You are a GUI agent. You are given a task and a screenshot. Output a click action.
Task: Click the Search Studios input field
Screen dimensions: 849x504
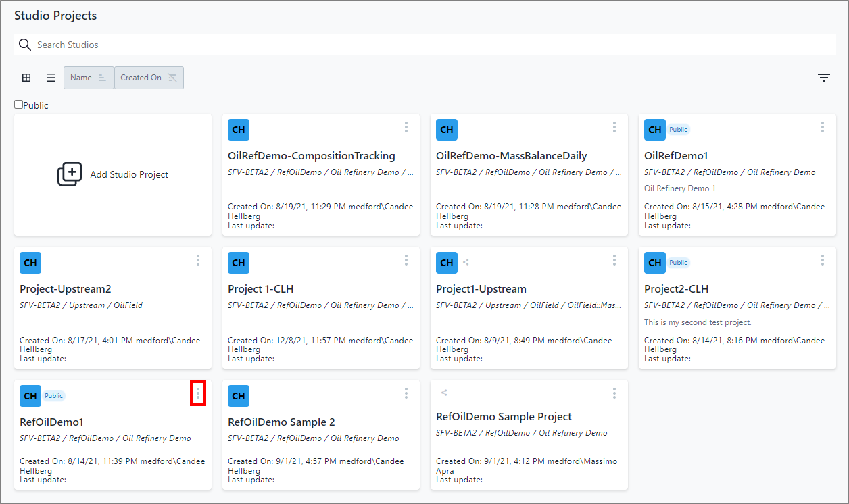tap(433, 45)
